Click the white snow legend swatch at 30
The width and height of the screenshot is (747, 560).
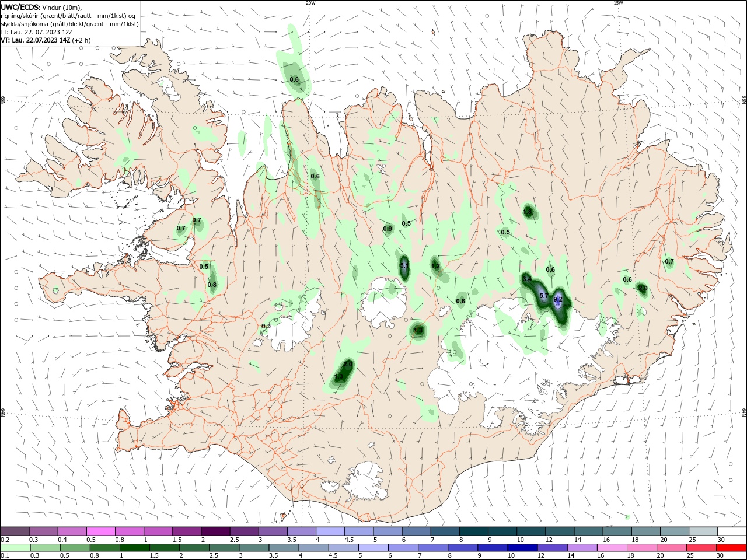(731, 531)
